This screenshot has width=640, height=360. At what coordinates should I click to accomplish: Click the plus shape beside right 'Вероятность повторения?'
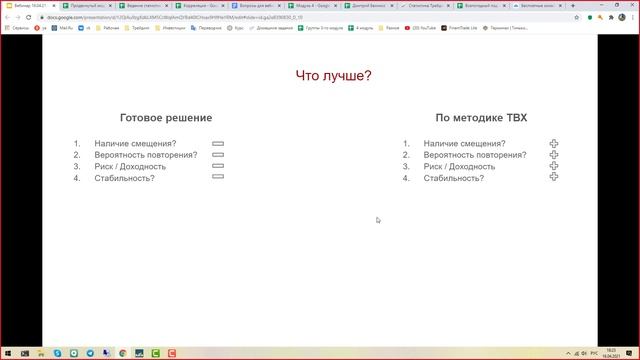coord(553,155)
